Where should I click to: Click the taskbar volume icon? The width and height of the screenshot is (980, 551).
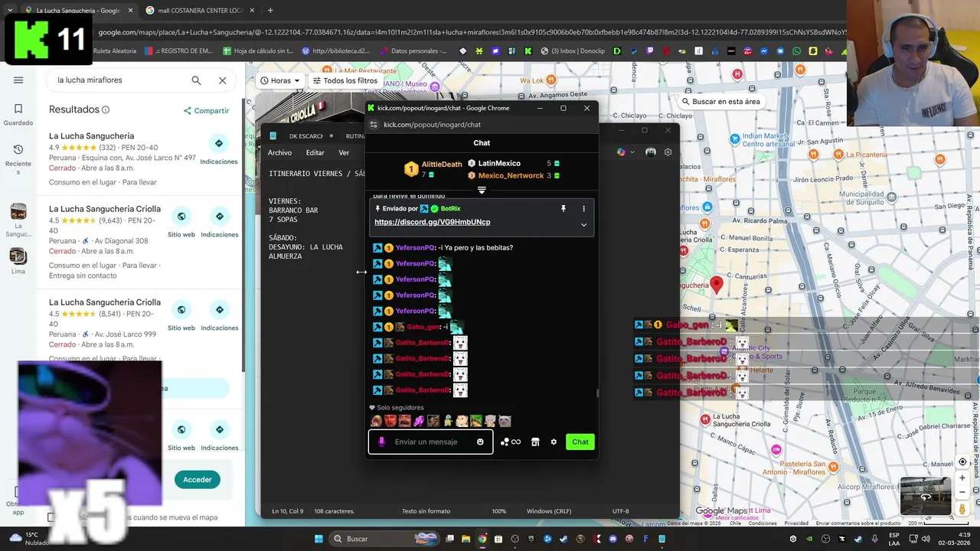(925, 538)
